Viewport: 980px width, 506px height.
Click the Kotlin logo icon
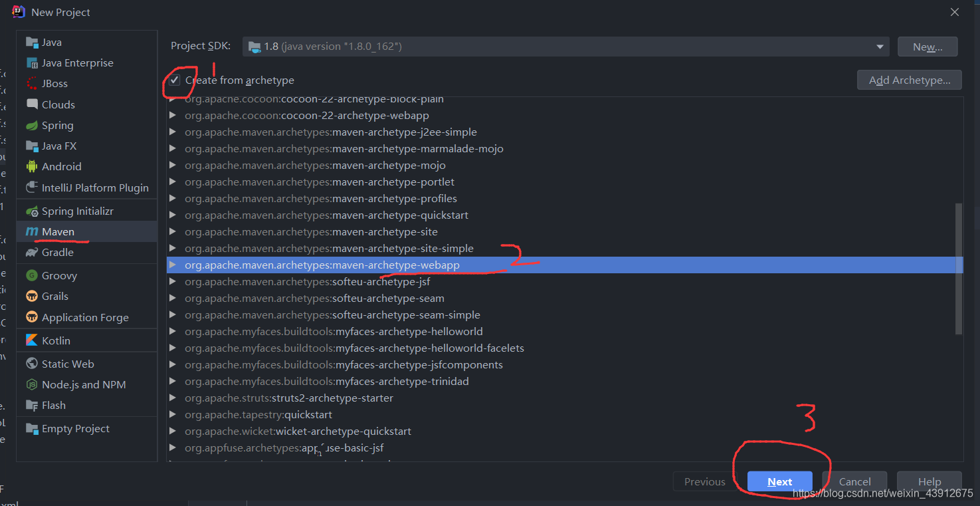[x=32, y=340]
